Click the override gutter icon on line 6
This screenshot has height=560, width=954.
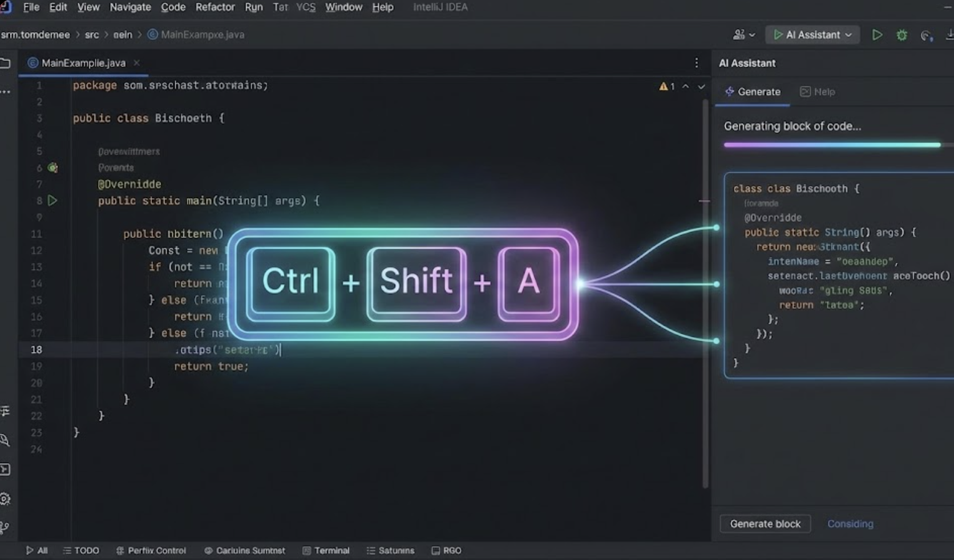coord(53,167)
